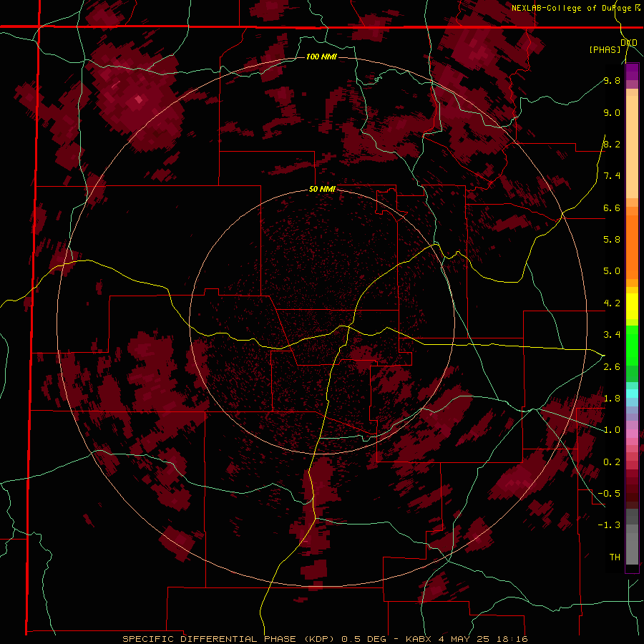Click the 2.6 scale value

(x=612, y=367)
